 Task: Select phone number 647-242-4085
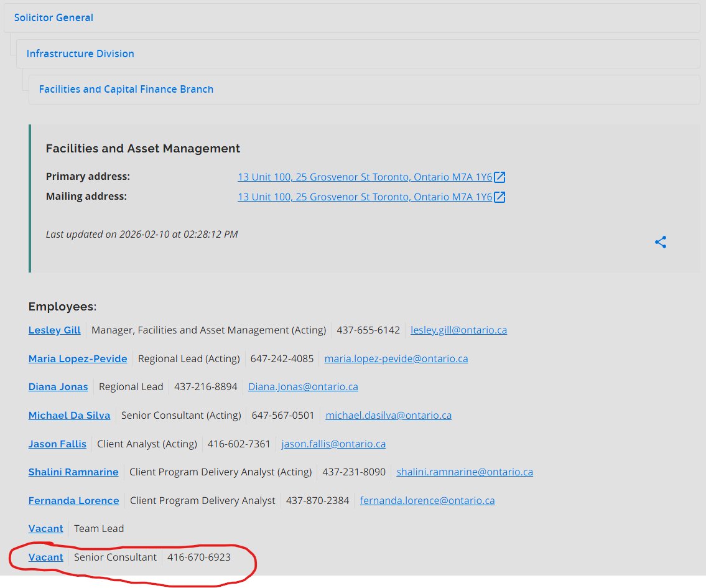(x=282, y=359)
